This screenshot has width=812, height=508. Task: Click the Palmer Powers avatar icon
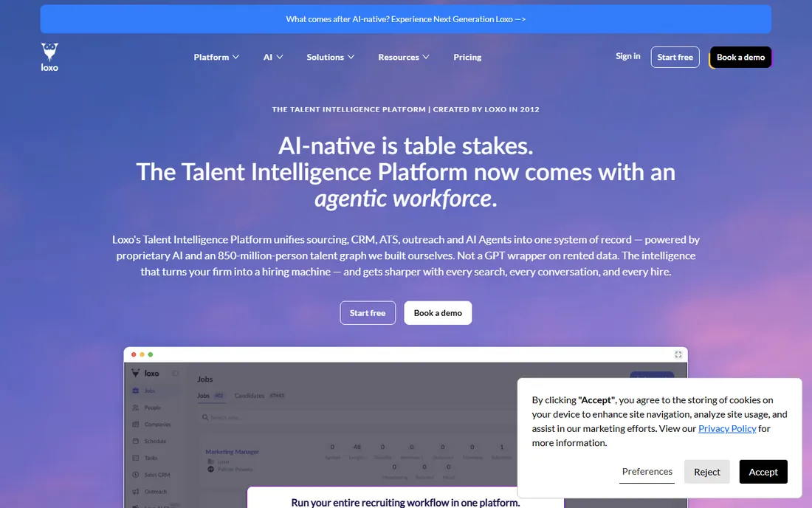coord(211,469)
